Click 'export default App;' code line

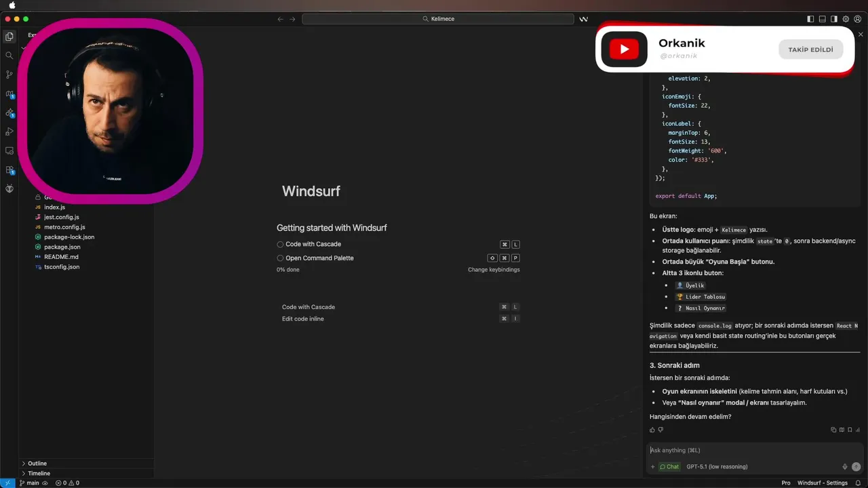[686, 196]
